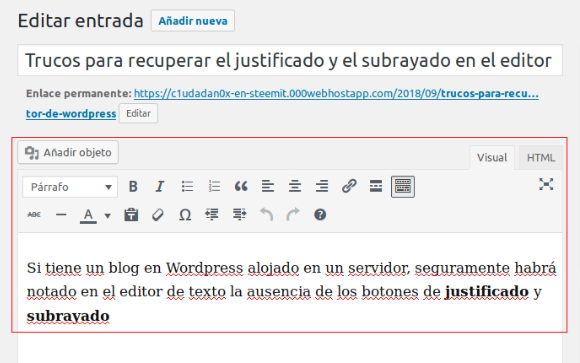Image resolution: width=580 pixels, height=363 pixels.
Task: Switch to the Visual editor tab
Action: 492,158
